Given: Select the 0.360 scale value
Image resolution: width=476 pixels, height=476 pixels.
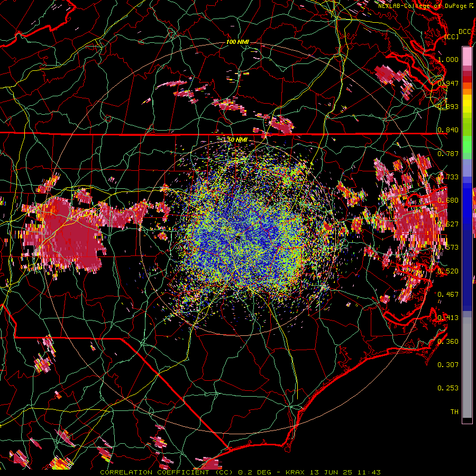Looking at the screenshot, I should pos(448,341).
